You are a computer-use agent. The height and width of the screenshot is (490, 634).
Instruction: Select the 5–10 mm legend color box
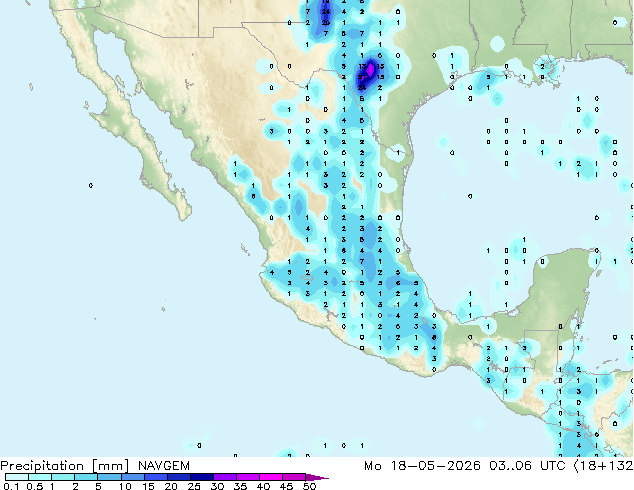coord(109,477)
